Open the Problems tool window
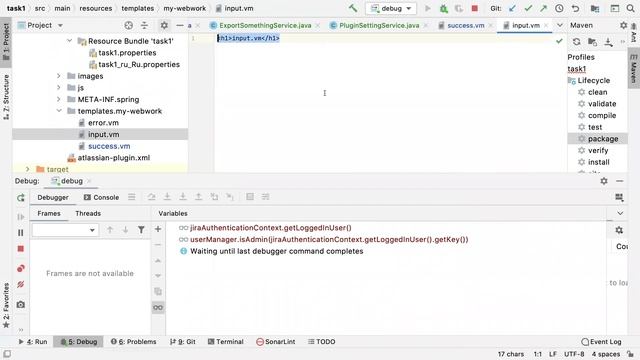This screenshot has width=640, height=360. point(133,342)
